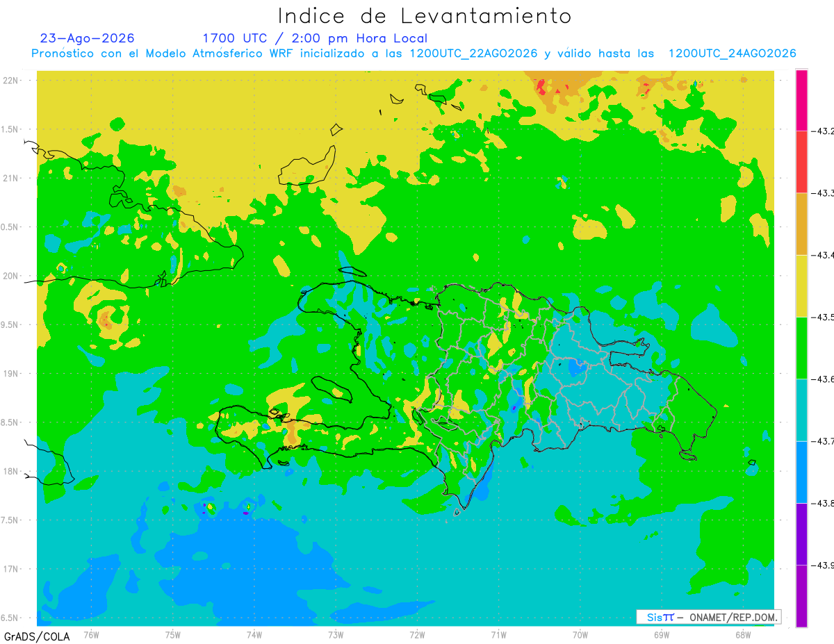Click the '19N' latitude label
Image resolution: width=834 pixels, height=644 pixels.
point(12,374)
